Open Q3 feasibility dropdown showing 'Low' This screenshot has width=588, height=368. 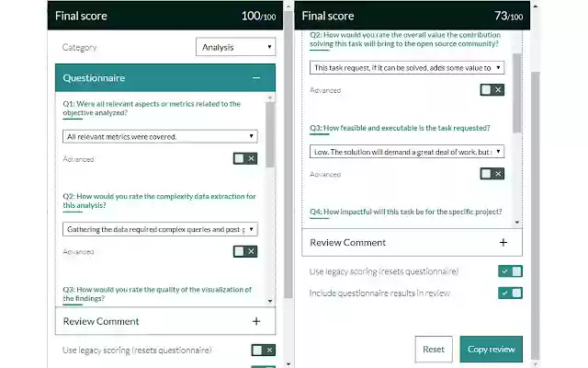coord(407,152)
